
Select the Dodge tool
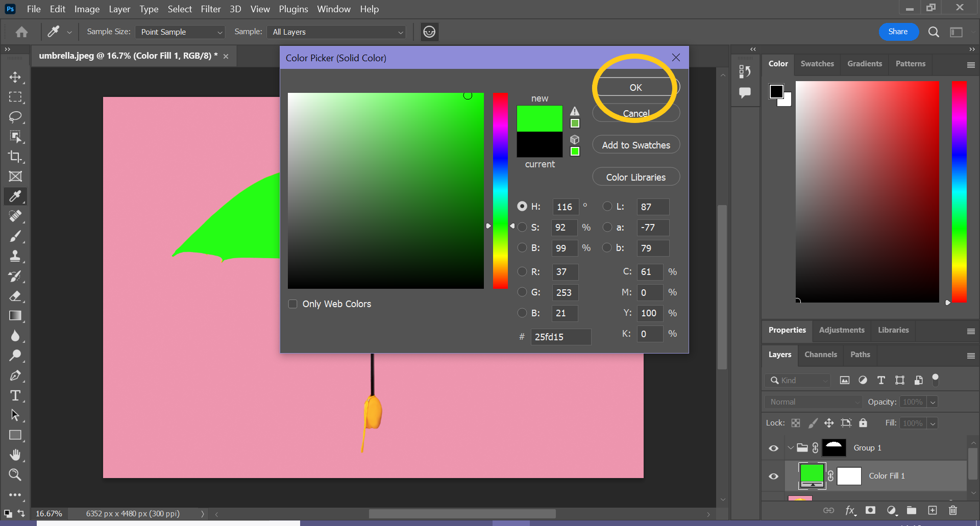(x=15, y=356)
